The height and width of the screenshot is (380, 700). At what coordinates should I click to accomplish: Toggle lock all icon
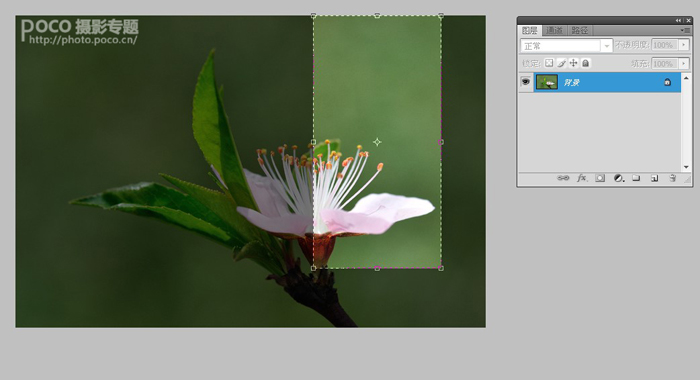click(x=585, y=63)
